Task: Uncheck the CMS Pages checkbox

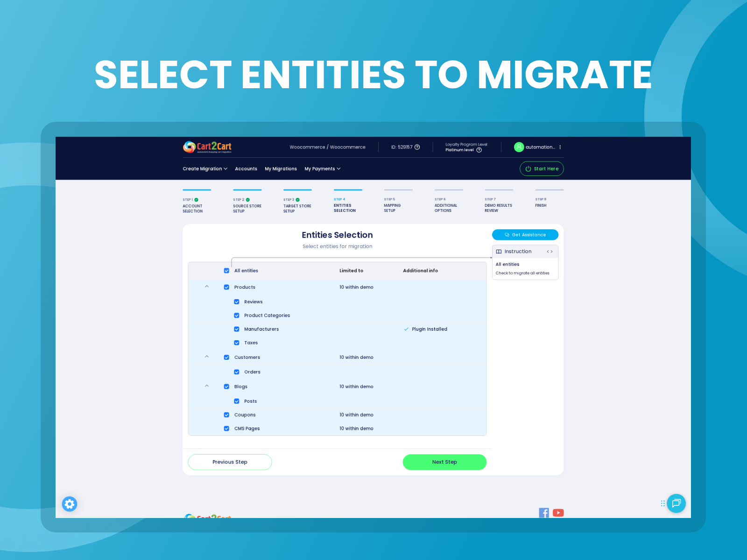Action: pos(226,428)
